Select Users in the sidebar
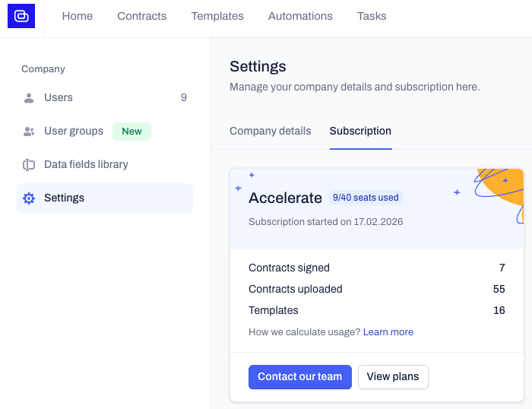 tap(59, 97)
